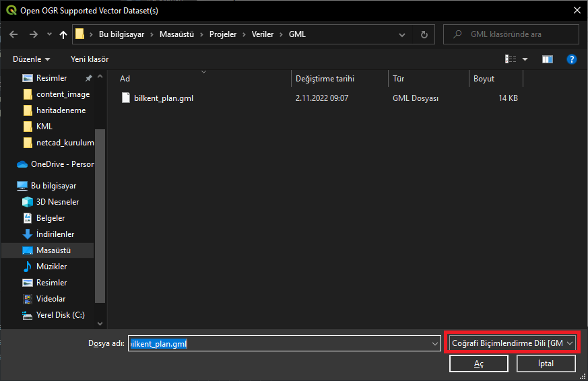Image resolution: width=588 pixels, height=381 pixels.
Task: Open file type filter 'Coğrafi Biçimlendirme Dili'
Action: pyautogui.click(x=513, y=343)
